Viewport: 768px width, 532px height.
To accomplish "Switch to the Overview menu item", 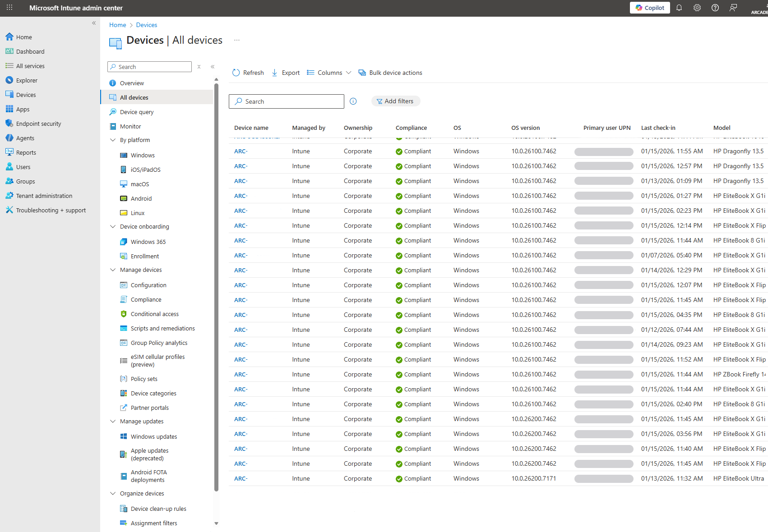I will pos(132,83).
